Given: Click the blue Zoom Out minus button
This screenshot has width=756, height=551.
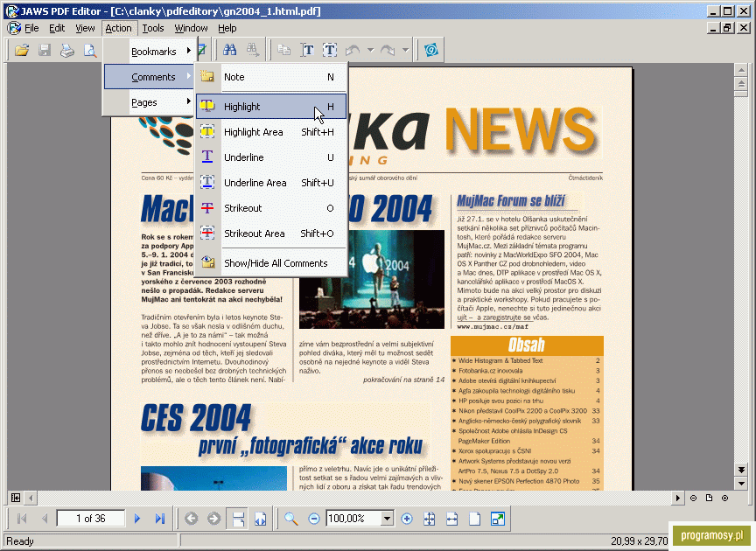Looking at the screenshot, I should point(314,519).
